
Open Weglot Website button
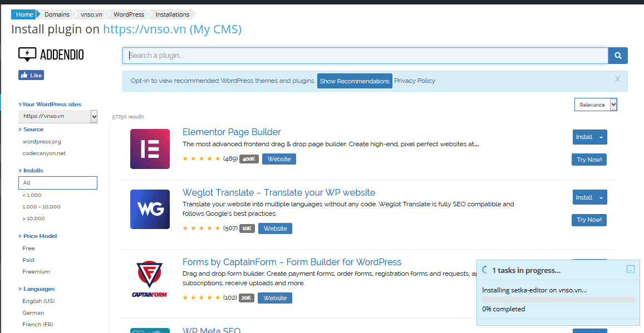pos(275,228)
